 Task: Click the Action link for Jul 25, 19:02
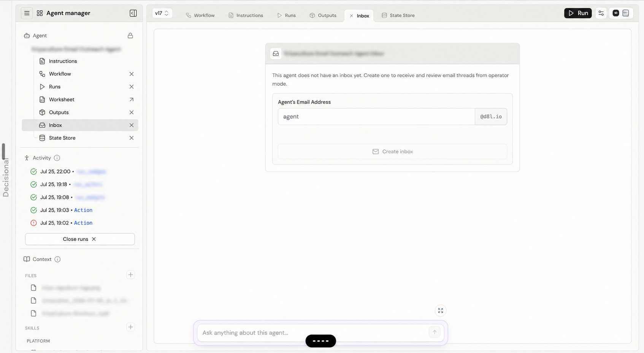click(83, 223)
